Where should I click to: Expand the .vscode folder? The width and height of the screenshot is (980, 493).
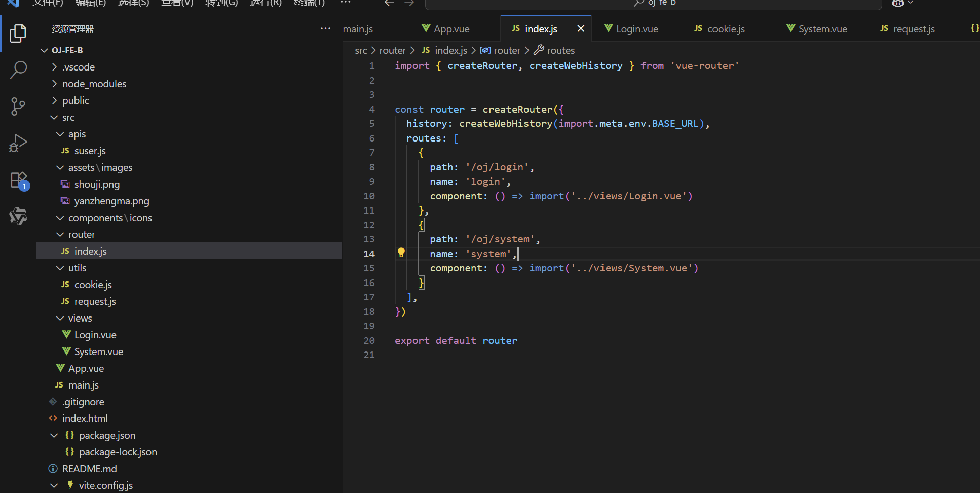54,67
